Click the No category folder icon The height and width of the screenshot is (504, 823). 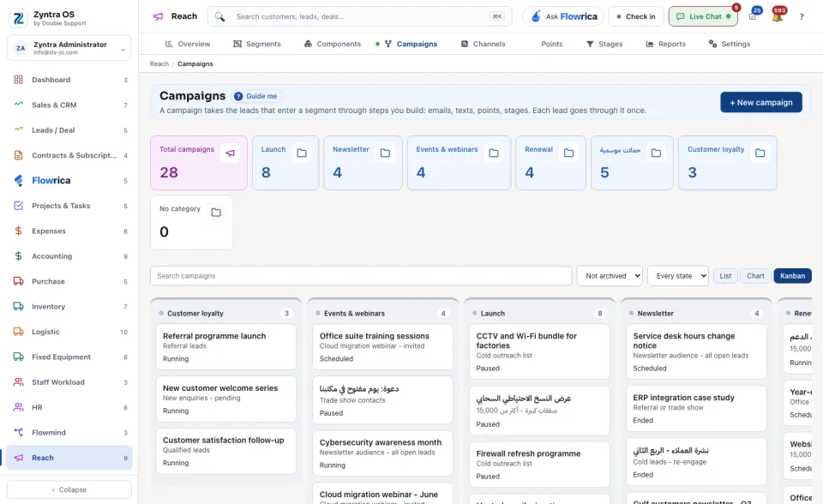point(216,212)
